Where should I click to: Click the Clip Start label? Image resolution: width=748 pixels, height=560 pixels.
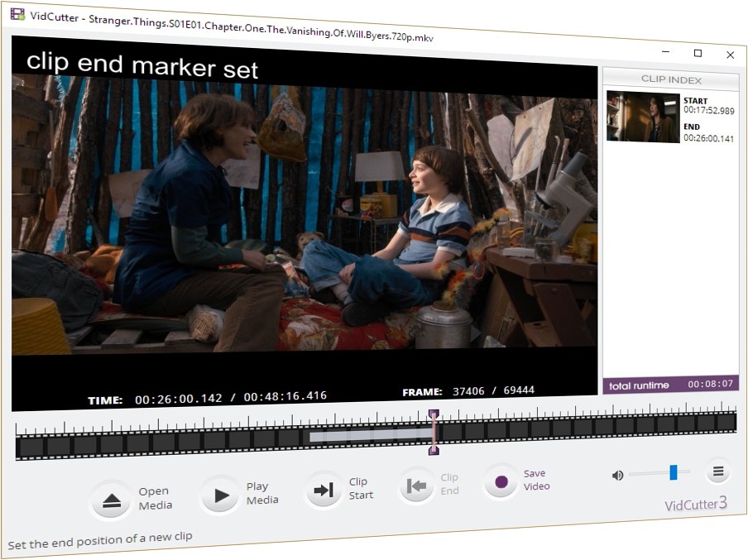tap(361, 489)
